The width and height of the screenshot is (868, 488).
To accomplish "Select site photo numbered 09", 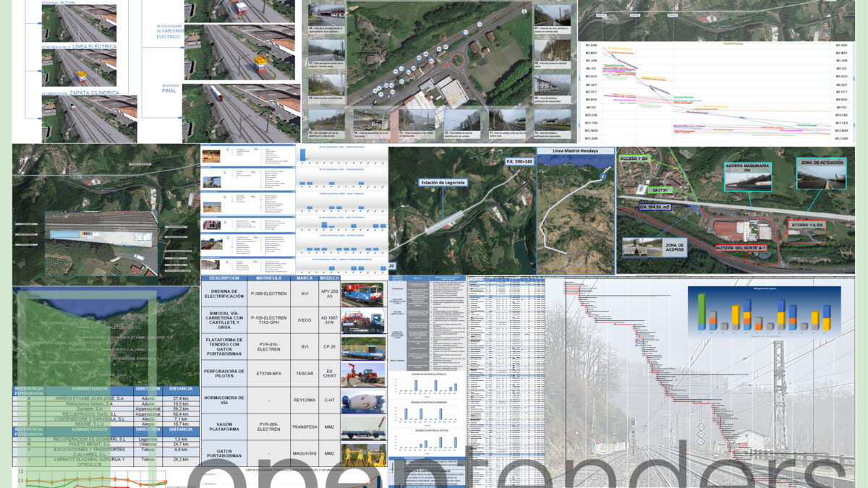I will [551, 85].
